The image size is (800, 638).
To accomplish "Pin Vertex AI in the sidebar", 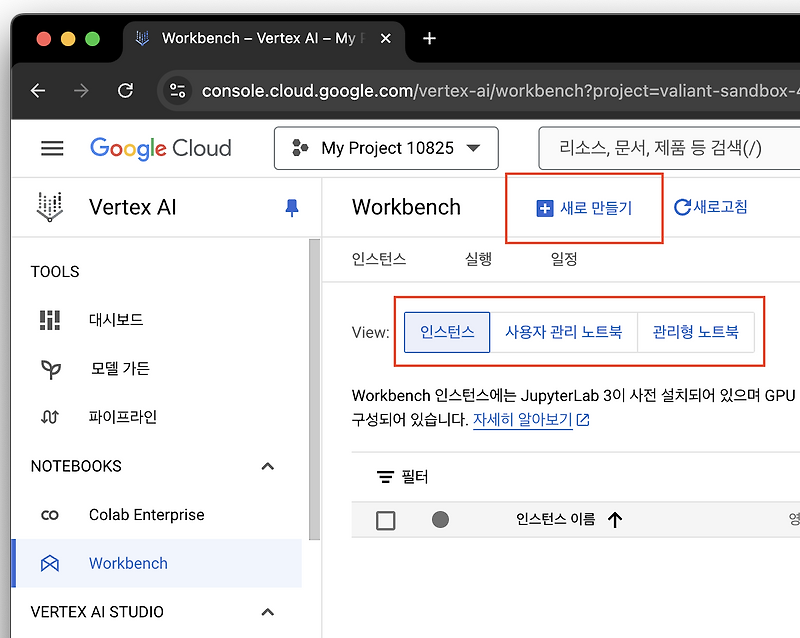I will coord(291,207).
